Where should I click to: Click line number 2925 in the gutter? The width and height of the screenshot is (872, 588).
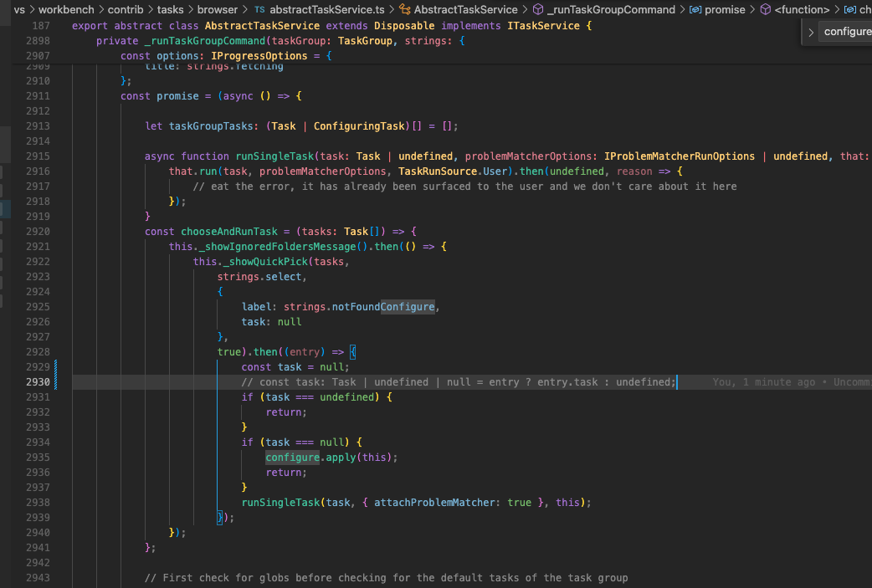pos(38,306)
